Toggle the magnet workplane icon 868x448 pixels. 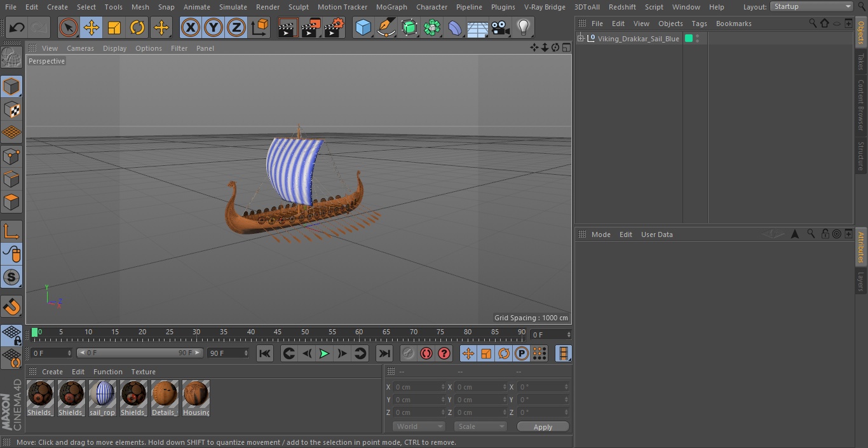pyautogui.click(x=11, y=307)
